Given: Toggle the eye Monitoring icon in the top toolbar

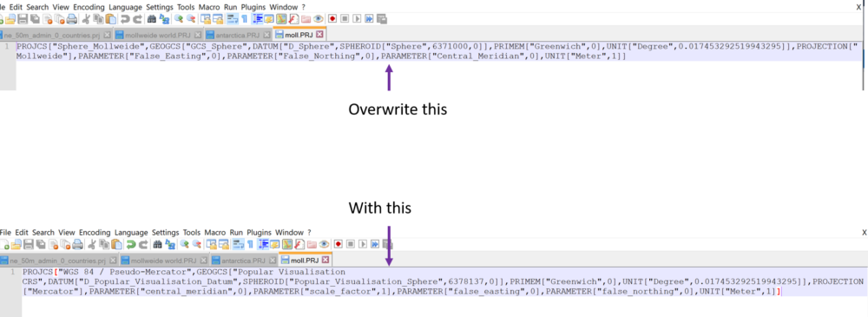Looking at the screenshot, I should pyautogui.click(x=319, y=19).
